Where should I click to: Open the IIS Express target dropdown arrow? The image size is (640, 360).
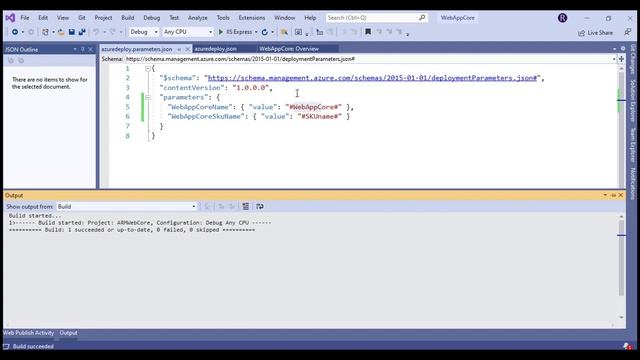[x=256, y=32]
